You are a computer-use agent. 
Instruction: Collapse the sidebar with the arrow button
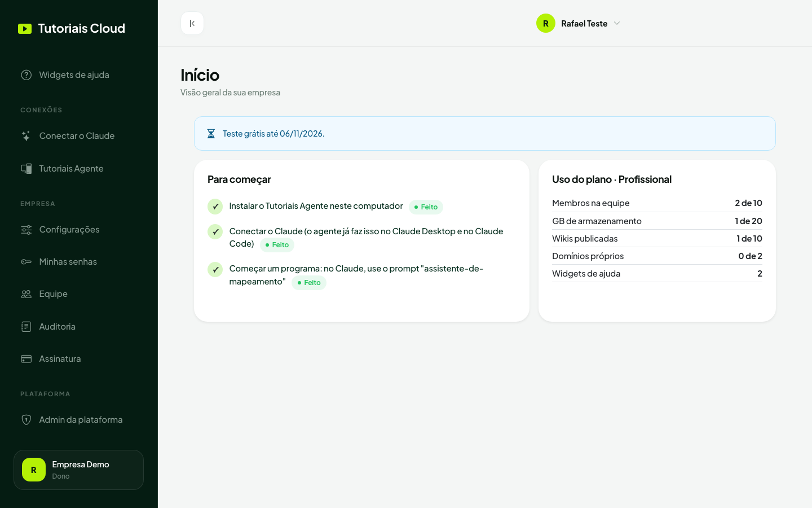pyautogui.click(x=192, y=23)
